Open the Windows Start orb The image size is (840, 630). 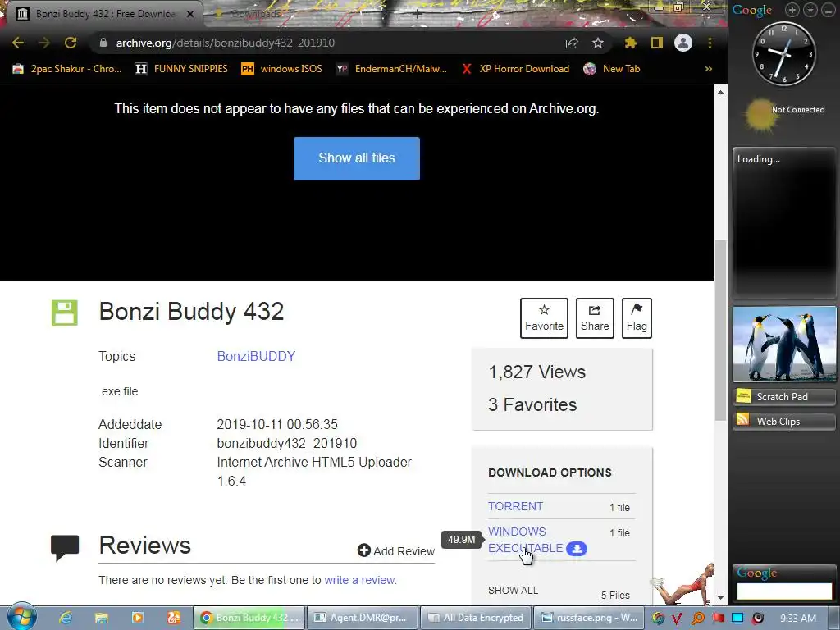coord(21,617)
